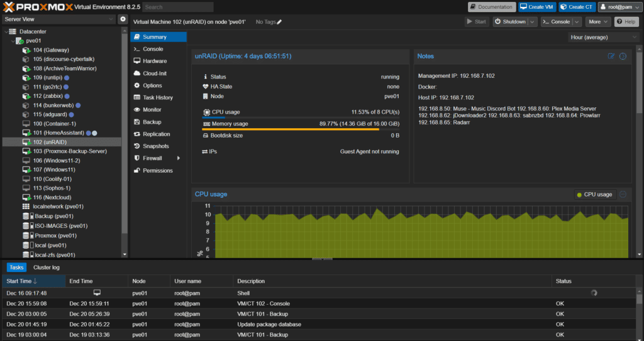Click in the Search field
This screenshot has width=644, height=341.
(x=178, y=7)
